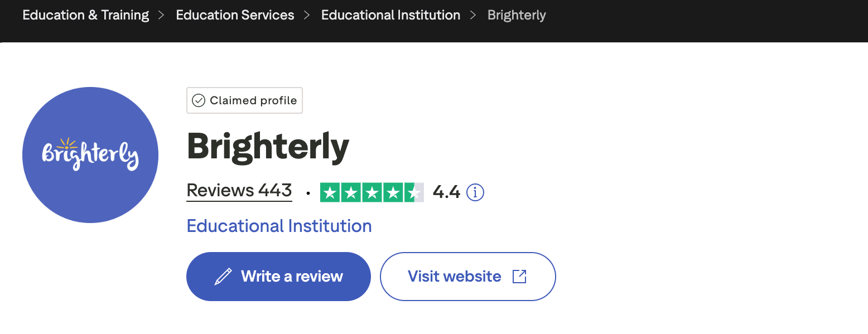Click the Write a review button
This screenshot has width=868, height=334.
pyautogui.click(x=278, y=276)
